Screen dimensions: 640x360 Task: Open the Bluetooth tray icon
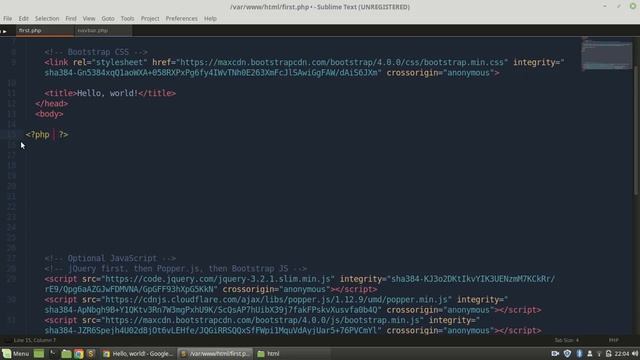click(579, 353)
